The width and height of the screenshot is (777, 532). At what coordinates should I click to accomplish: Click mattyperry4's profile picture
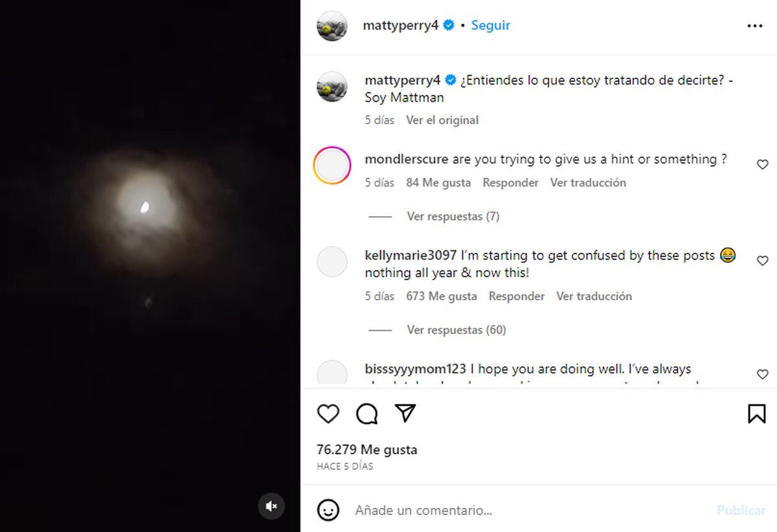332,25
